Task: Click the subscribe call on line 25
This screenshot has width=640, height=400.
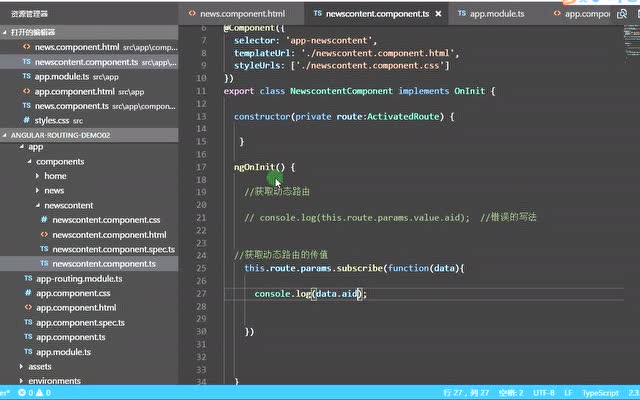Action: click(359, 268)
